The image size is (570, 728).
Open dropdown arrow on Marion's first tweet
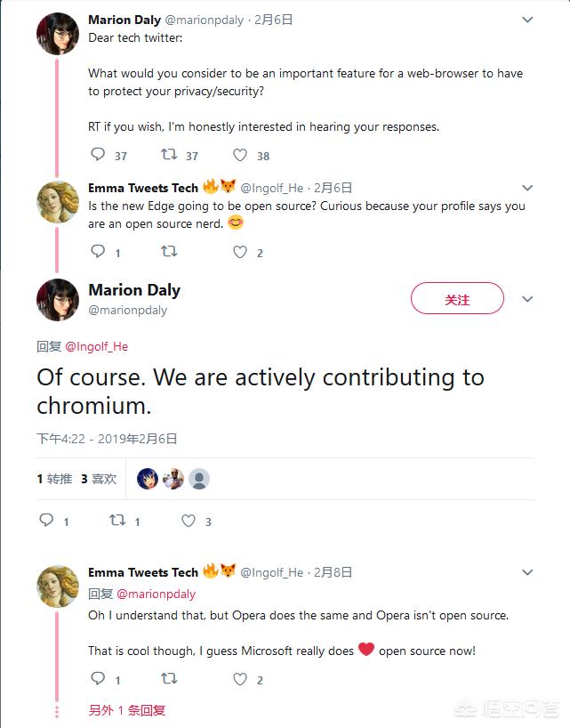pyautogui.click(x=527, y=20)
